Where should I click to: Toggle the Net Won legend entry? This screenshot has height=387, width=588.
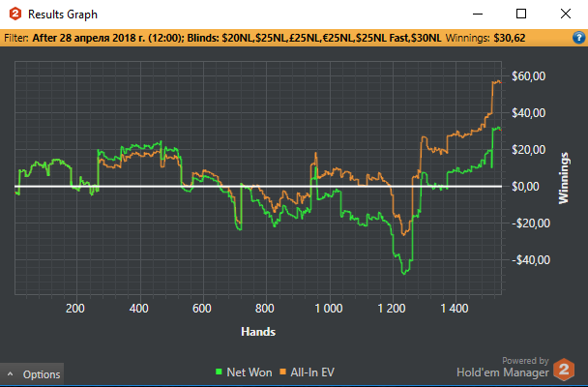244,372
